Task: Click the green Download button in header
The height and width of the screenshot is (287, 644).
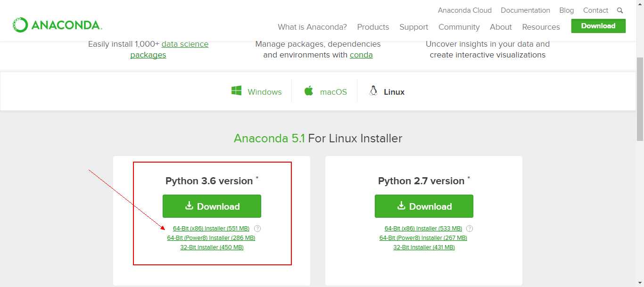Action: click(598, 26)
